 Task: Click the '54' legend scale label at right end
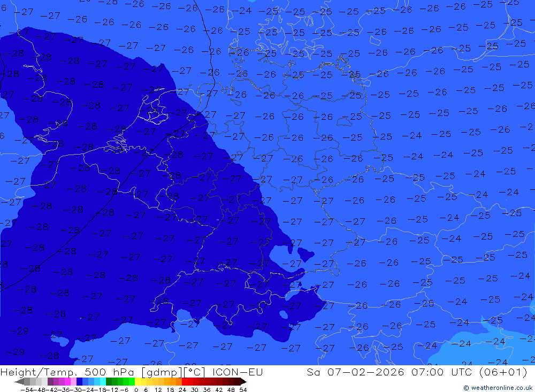[243, 390]
